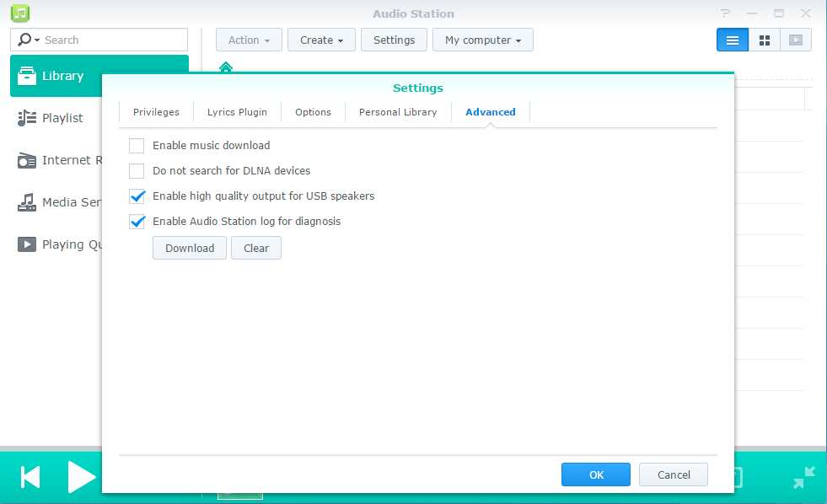The width and height of the screenshot is (827, 504).
Task: Click the Clear log button
Action: click(256, 248)
